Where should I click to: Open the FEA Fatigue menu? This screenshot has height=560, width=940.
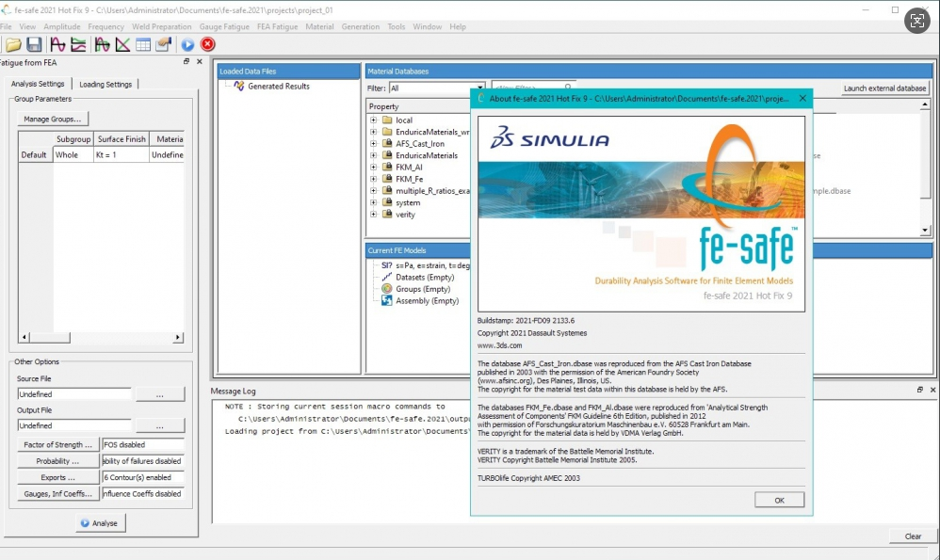coord(277,26)
